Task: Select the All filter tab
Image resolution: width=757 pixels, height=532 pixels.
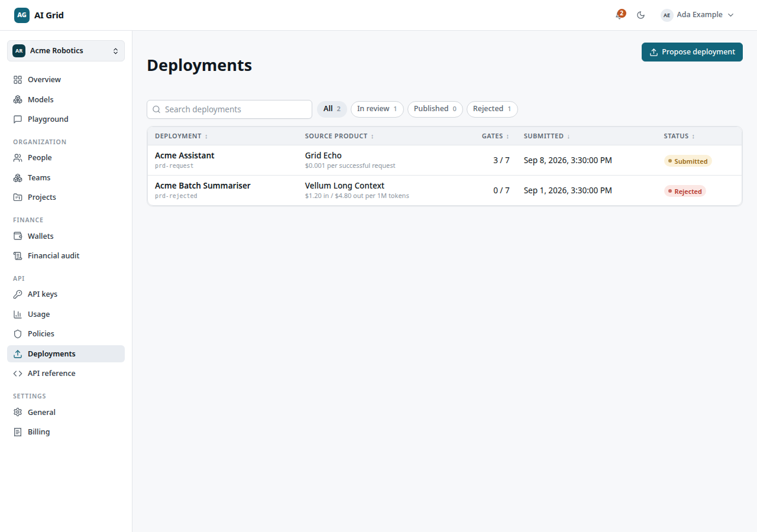Action: [332, 109]
